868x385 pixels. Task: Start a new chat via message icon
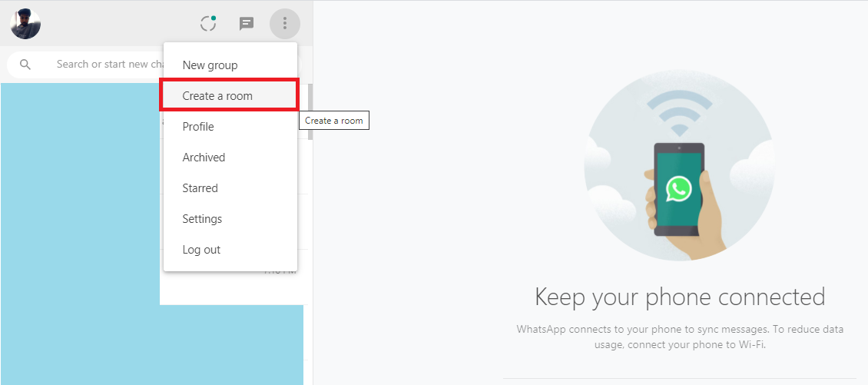coord(247,23)
